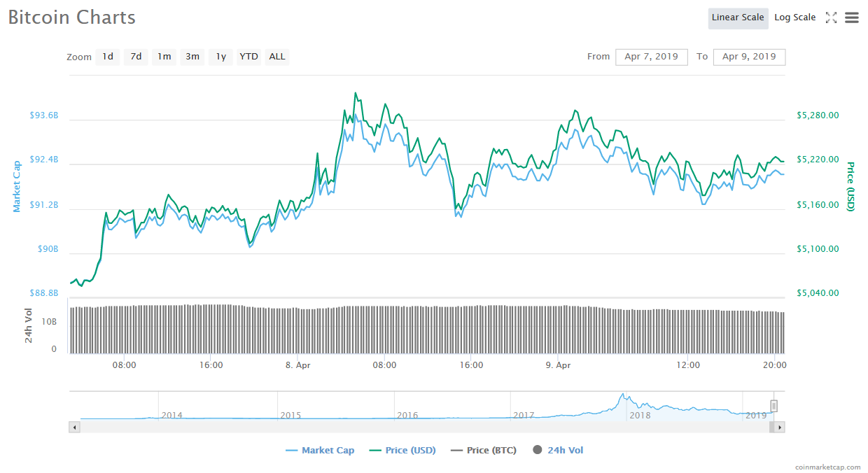Screen dimensions: 868x473
Task: Click the $92.4B market cap label
Action: pyautogui.click(x=44, y=160)
